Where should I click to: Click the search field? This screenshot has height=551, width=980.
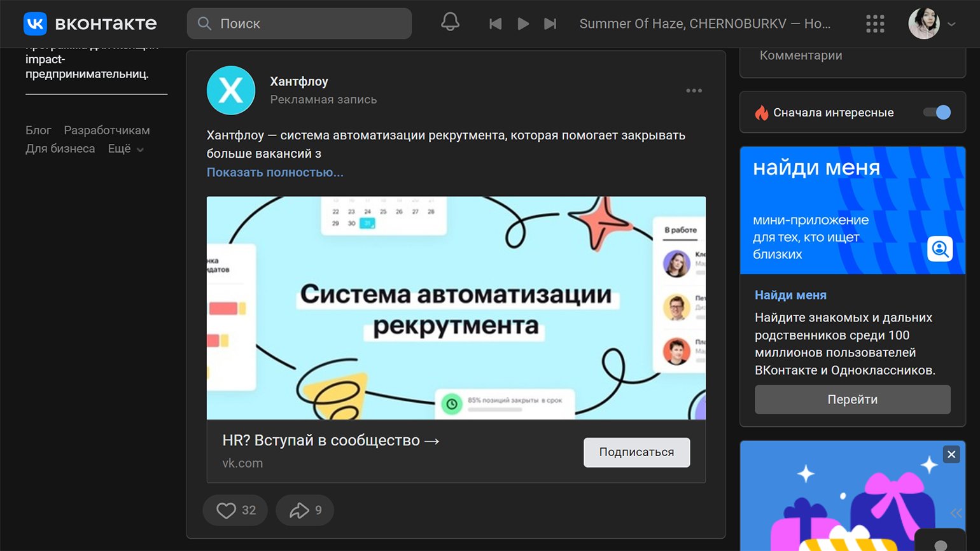[299, 24]
